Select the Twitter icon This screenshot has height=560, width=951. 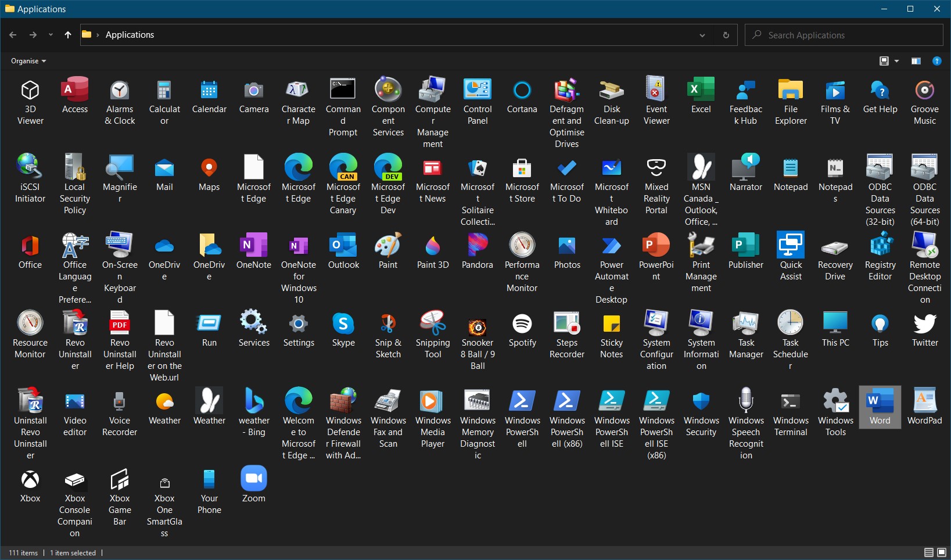click(925, 324)
